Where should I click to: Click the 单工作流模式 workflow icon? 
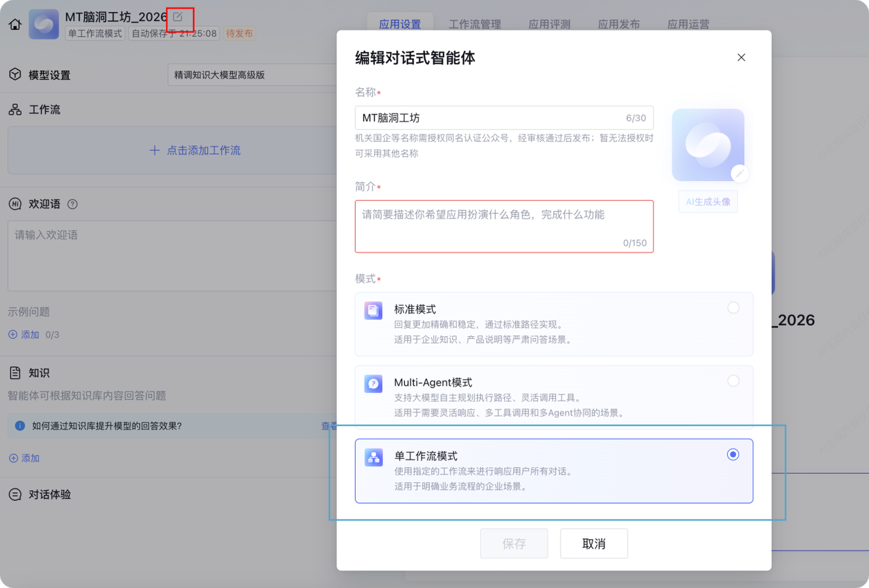(x=373, y=457)
